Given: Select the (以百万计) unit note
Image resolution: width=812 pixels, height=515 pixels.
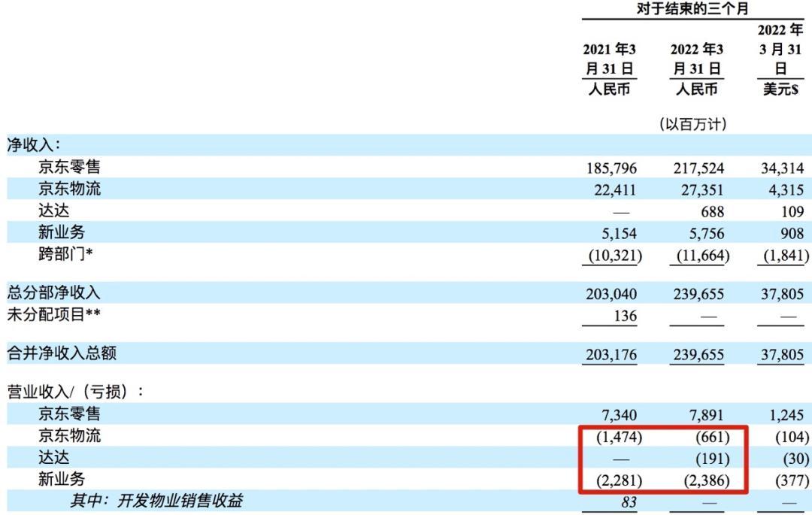Looking at the screenshot, I should [x=692, y=124].
